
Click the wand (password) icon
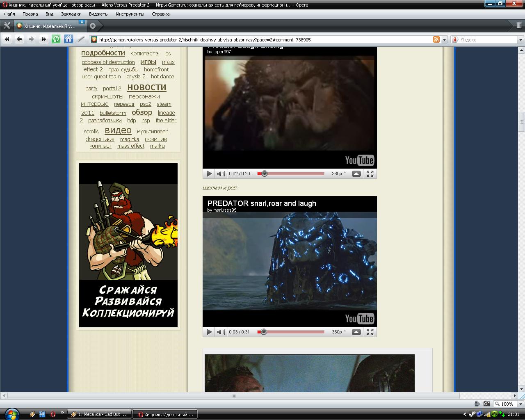click(81, 39)
